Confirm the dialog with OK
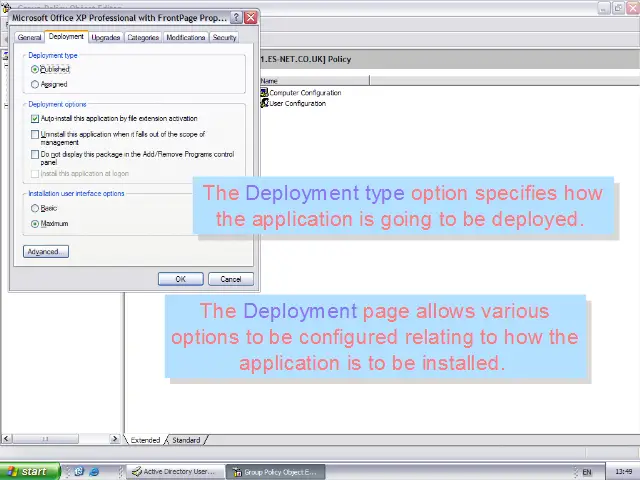Screen dimensions: 640x480 pyautogui.click(x=180, y=279)
